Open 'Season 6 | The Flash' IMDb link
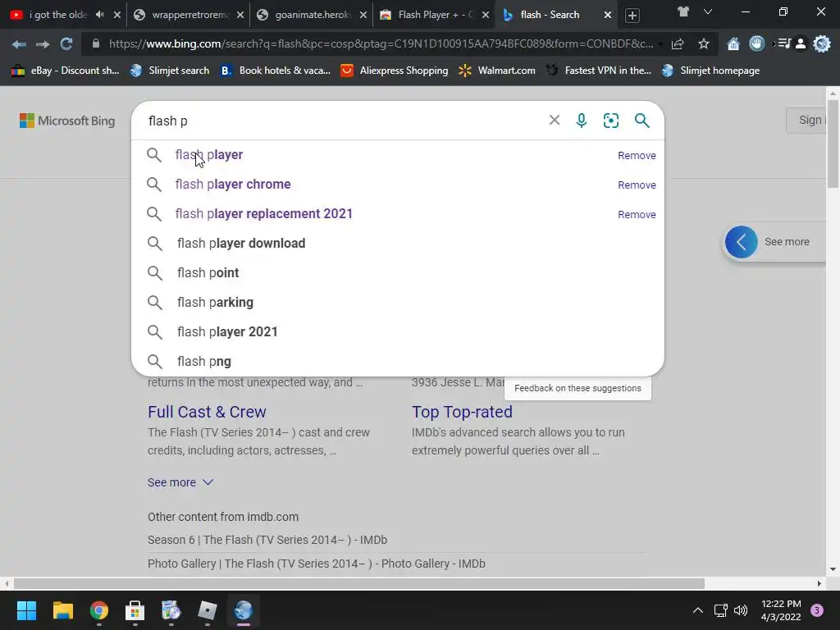840x630 pixels. [267, 540]
